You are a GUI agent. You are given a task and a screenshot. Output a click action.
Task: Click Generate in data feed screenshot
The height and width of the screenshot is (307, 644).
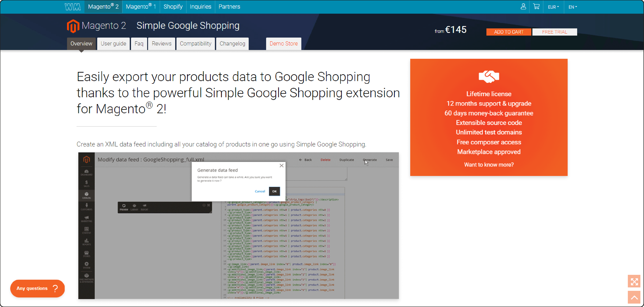tap(369, 160)
